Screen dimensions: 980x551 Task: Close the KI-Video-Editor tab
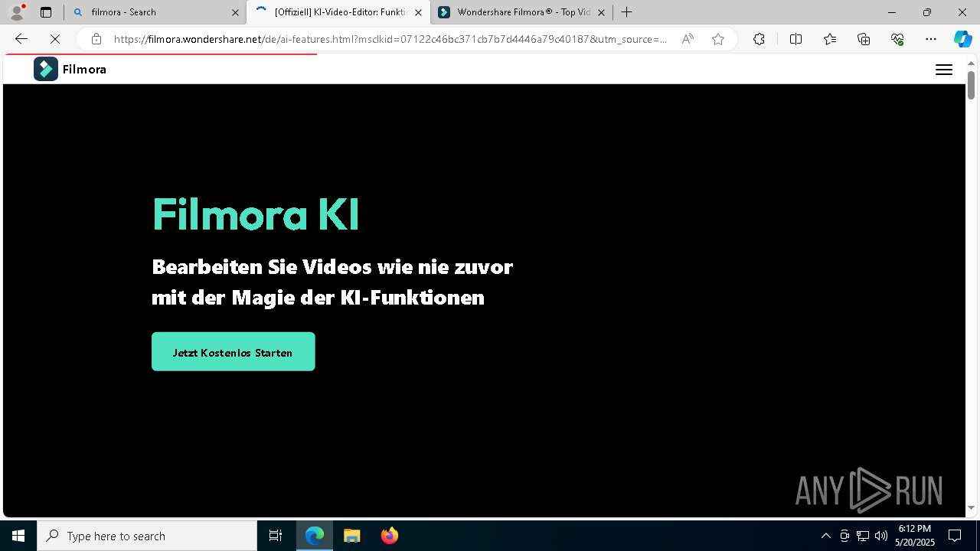tap(418, 12)
